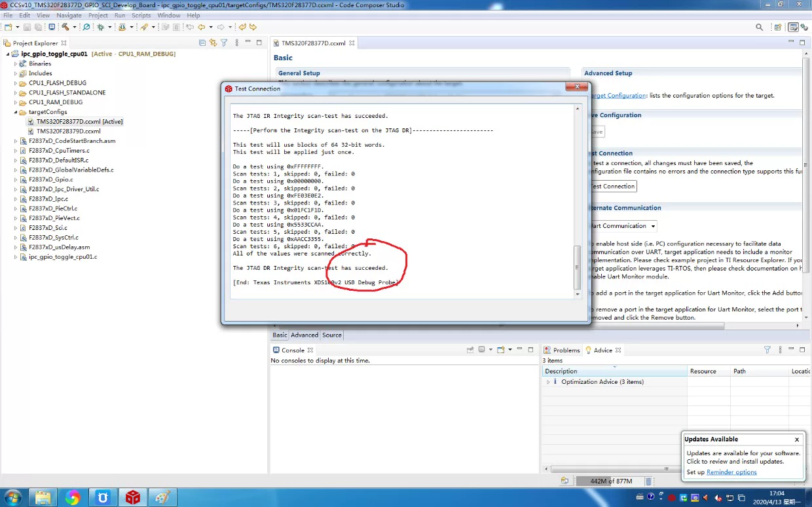Open the Build dropdown arrow
812x507 pixels.
(x=74, y=27)
